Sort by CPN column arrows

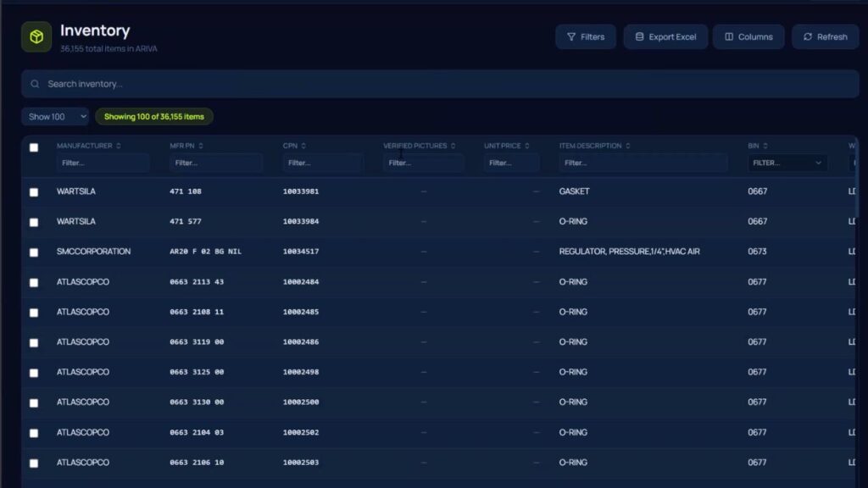tap(303, 146)
